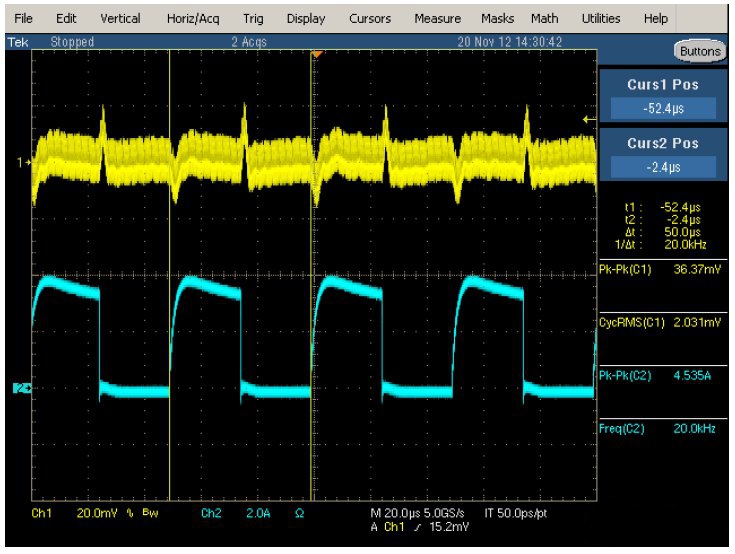The height and width of the screenshot is (554, 735).
Task: Click the t1 -52.4µs cursor readout
Action: [x=663, y=207]
